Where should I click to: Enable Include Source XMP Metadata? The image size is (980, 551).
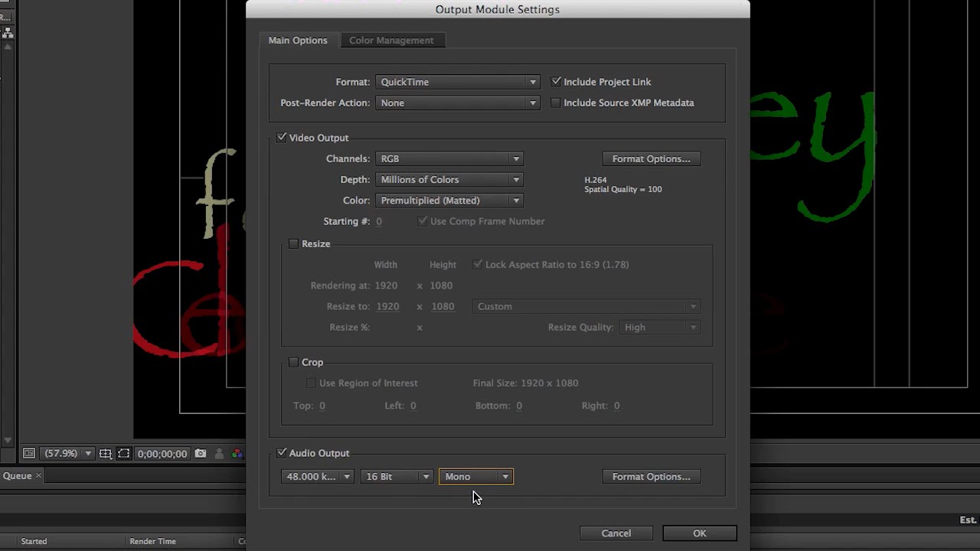[556, 103]
